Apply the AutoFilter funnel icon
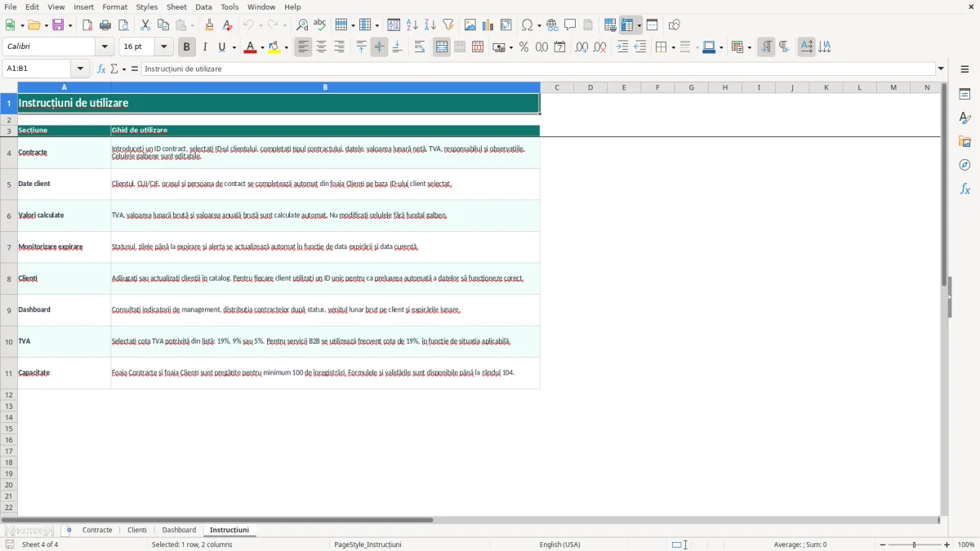This screenshot has height=551, width=980. 448,25
